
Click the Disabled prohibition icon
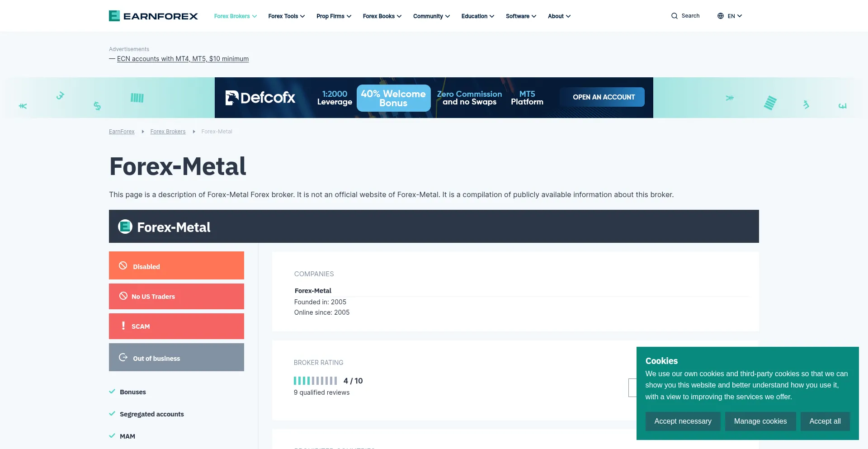[x=123, y=265]
